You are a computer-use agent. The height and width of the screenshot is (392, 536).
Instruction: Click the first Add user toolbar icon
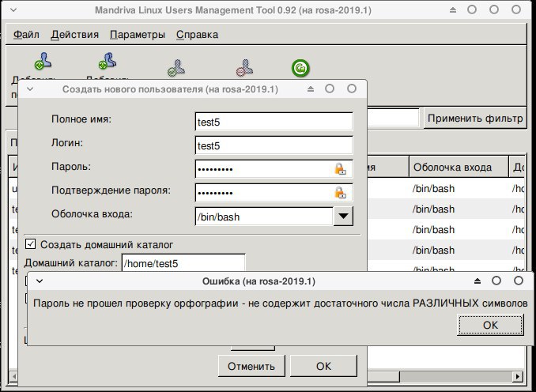coord(43,62)
